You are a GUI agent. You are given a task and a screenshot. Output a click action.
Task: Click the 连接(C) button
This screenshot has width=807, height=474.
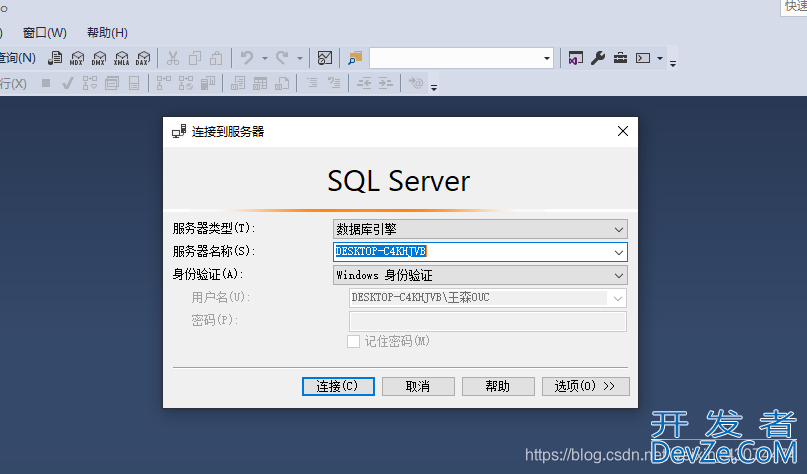point(338,386)
